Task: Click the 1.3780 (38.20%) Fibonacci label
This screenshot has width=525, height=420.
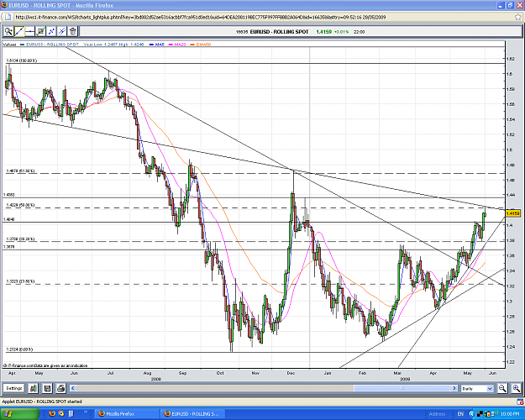Action: [20, 239]
